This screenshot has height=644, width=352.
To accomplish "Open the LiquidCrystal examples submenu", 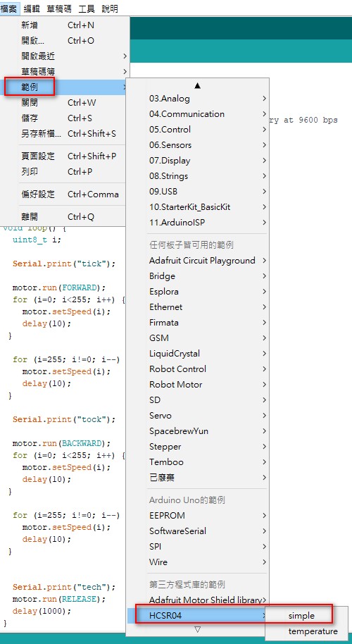I will pos(198,353).
